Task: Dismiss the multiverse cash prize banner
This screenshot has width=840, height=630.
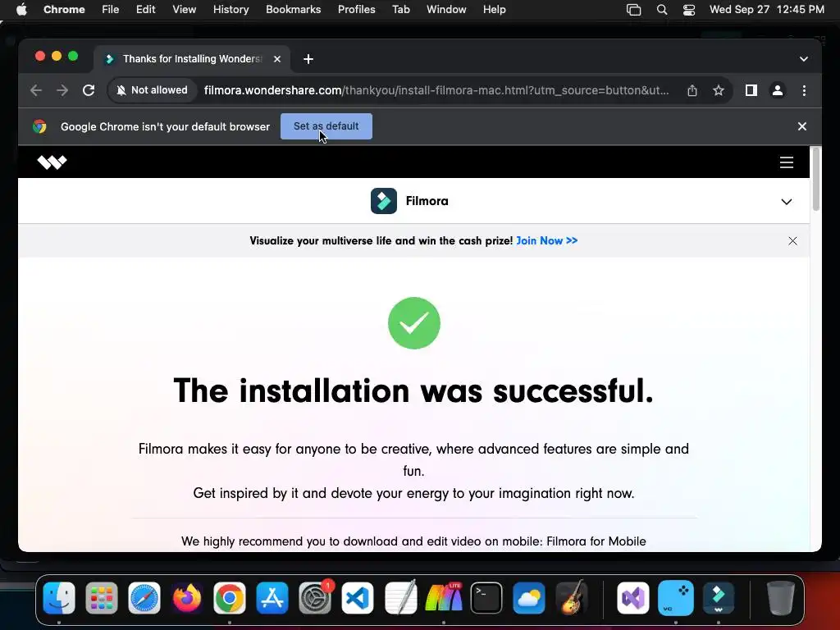Action: (x=792, y=241)
